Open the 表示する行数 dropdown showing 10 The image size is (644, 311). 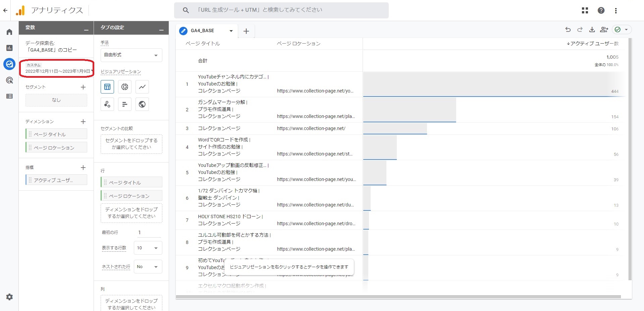point(148,248)
